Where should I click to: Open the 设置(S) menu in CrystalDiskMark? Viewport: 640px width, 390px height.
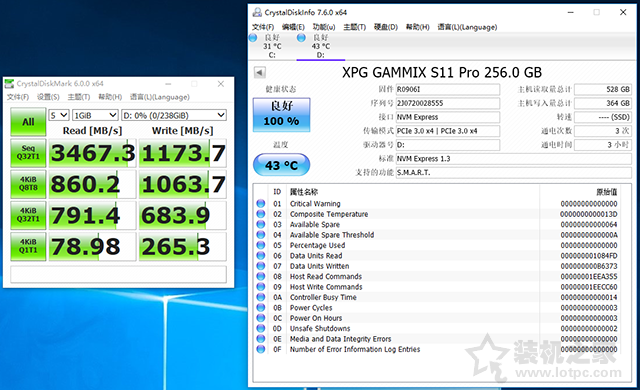[48, 97]
